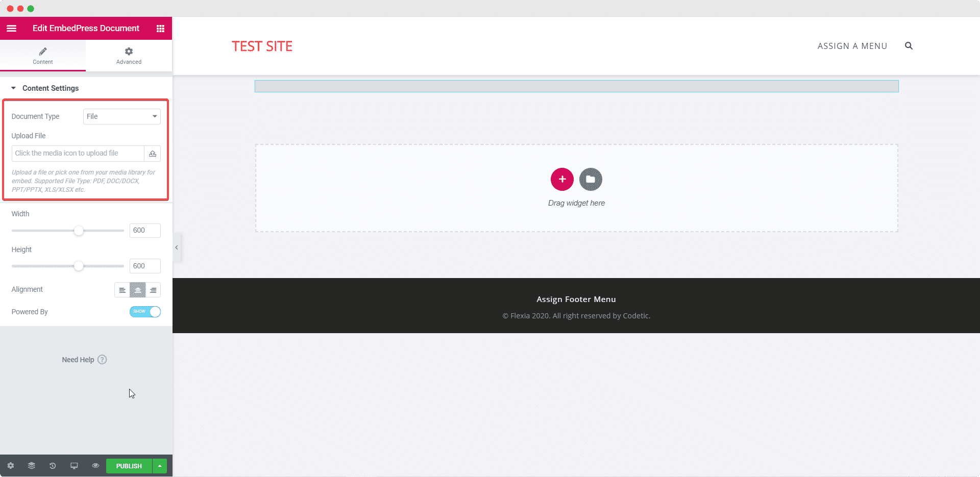Screen dimensions: 980x477
Task: Click the media upload icon beside Upload File
Action: point(152,153)
